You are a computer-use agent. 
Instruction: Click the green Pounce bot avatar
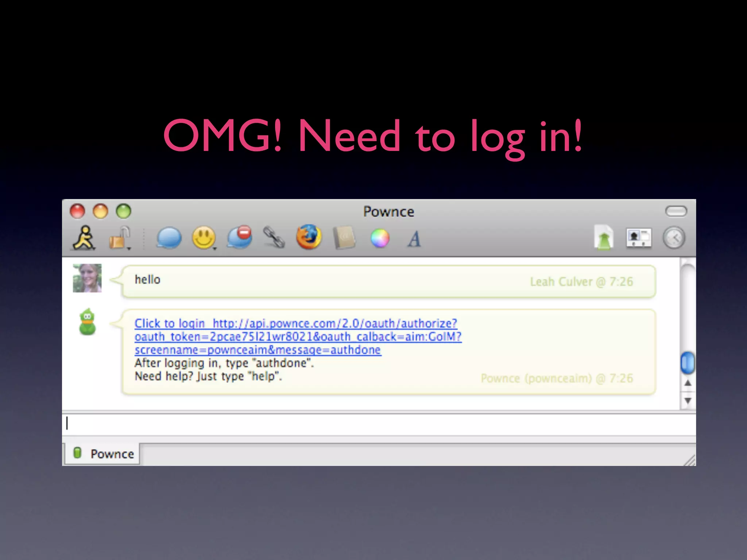pos(88,322)
